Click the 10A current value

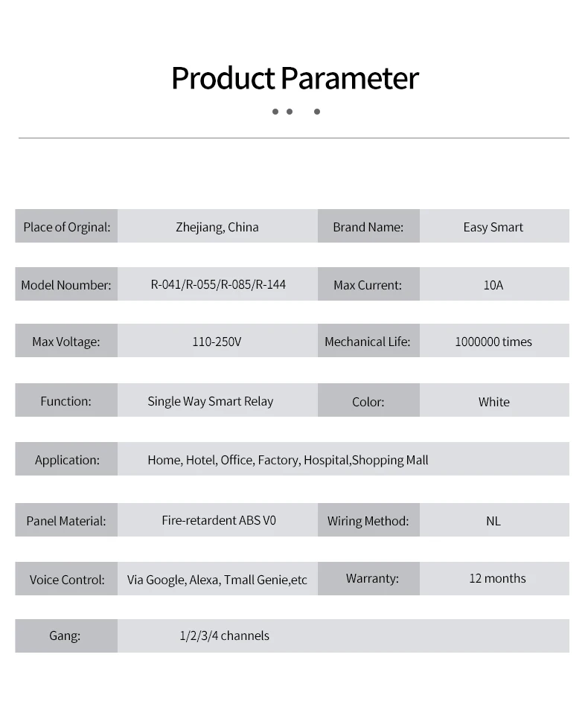point(493,285)
